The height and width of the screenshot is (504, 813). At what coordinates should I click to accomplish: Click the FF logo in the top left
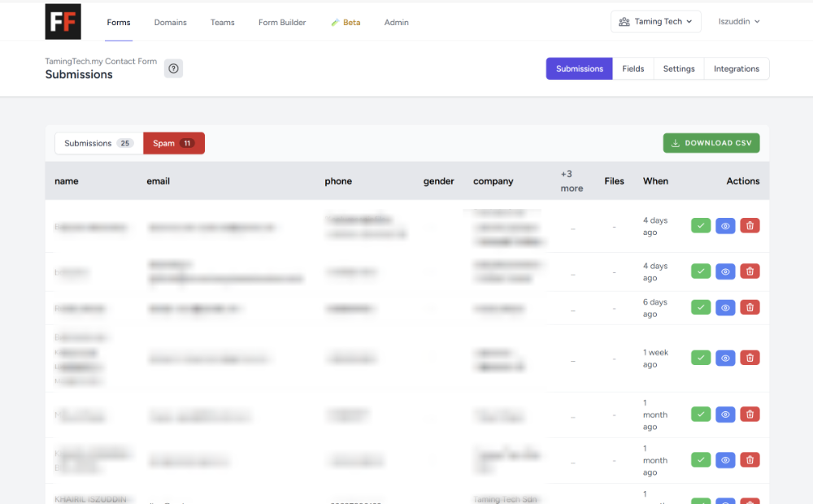point(63,22)
